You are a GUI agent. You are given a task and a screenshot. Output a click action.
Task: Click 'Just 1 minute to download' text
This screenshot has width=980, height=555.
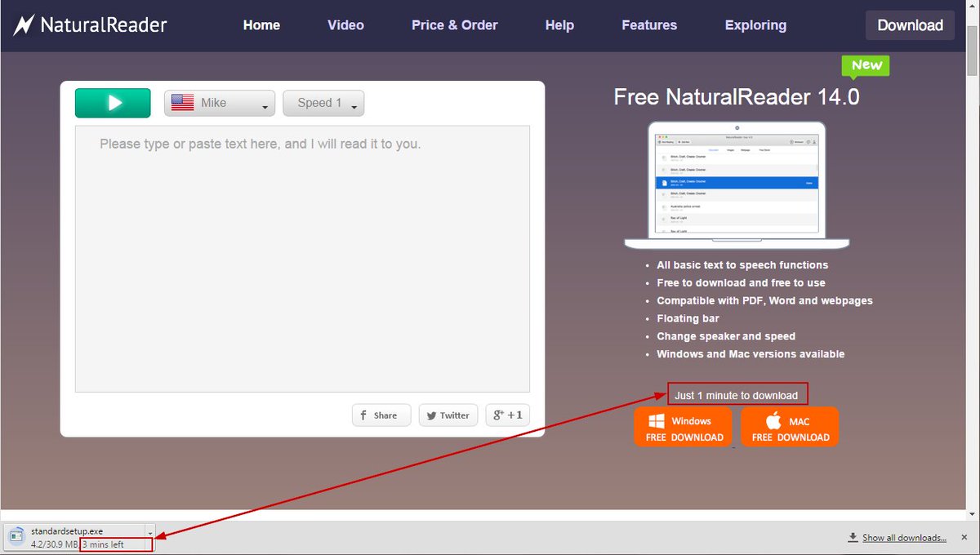(737, 395)
